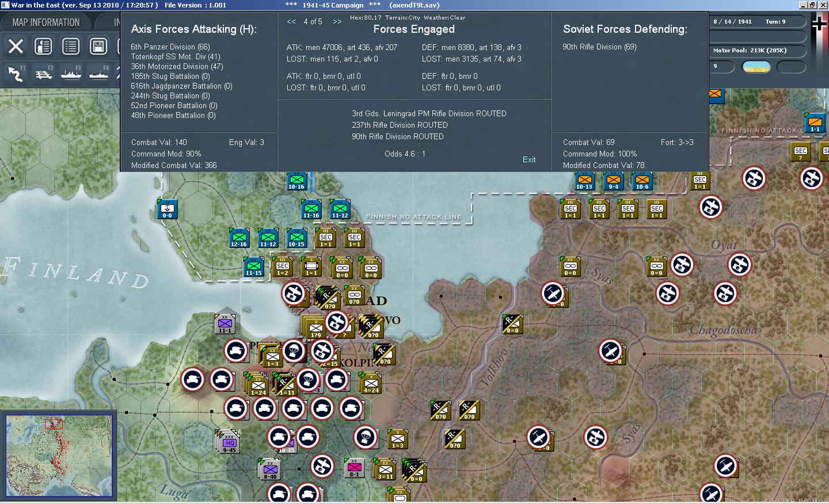Select the Soviet unit counter 10-13

[x=584, y=181]
